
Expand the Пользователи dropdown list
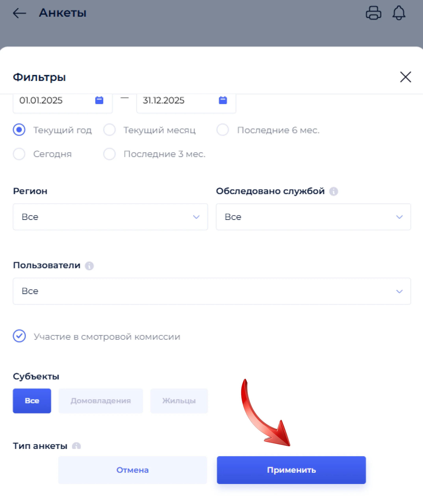tap(212, 291)
